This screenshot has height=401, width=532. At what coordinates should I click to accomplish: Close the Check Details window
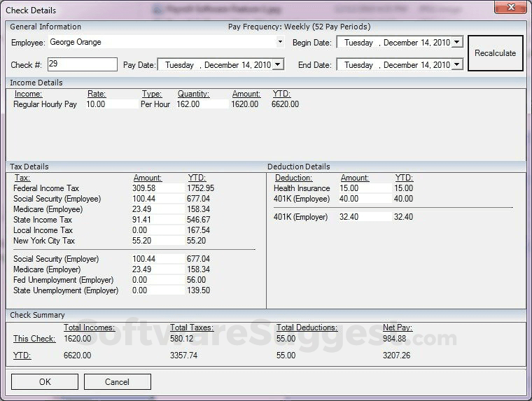pos(510,8)
